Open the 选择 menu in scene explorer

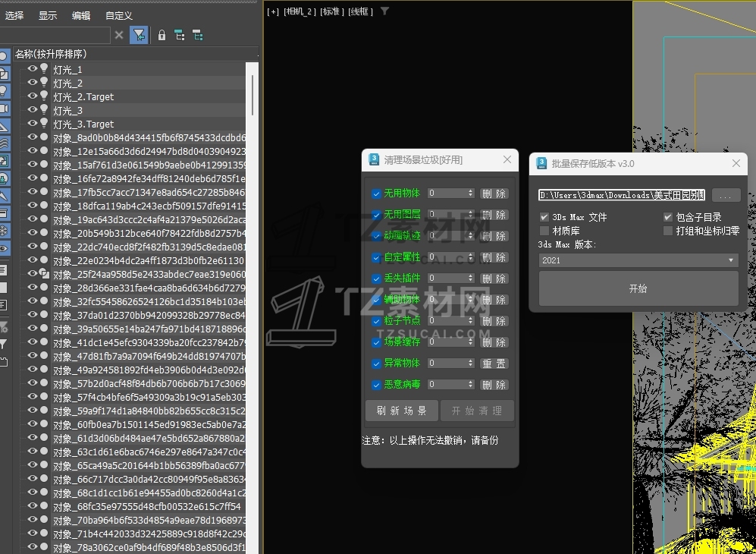click(x=14, y=15)
